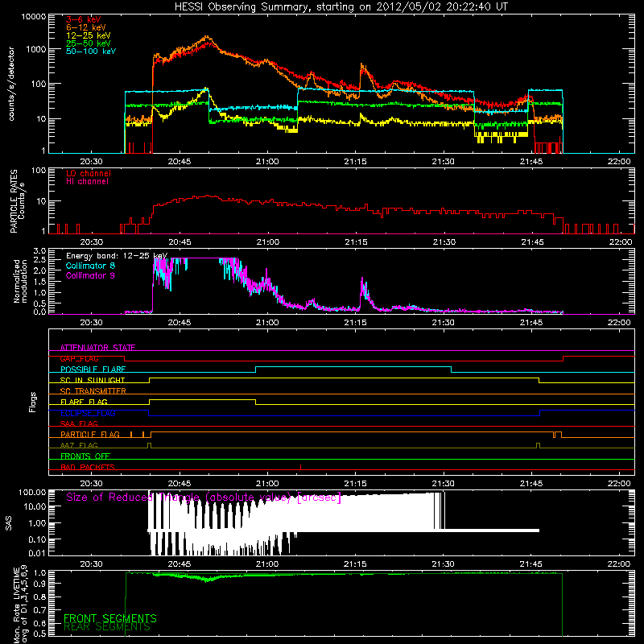Click the Flags vertical axis label

(x=33, y=402)
